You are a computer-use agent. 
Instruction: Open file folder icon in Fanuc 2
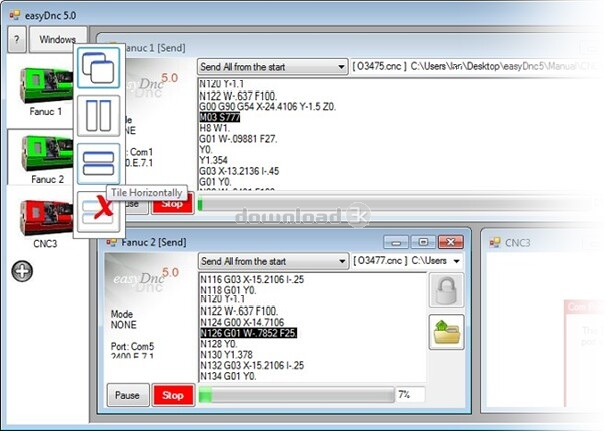(446, 332)
